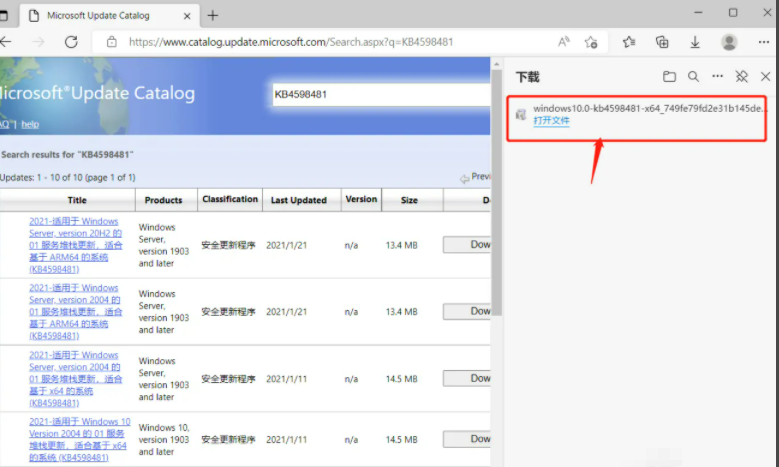Click the downloaded file's package icon

coord(521,114)
